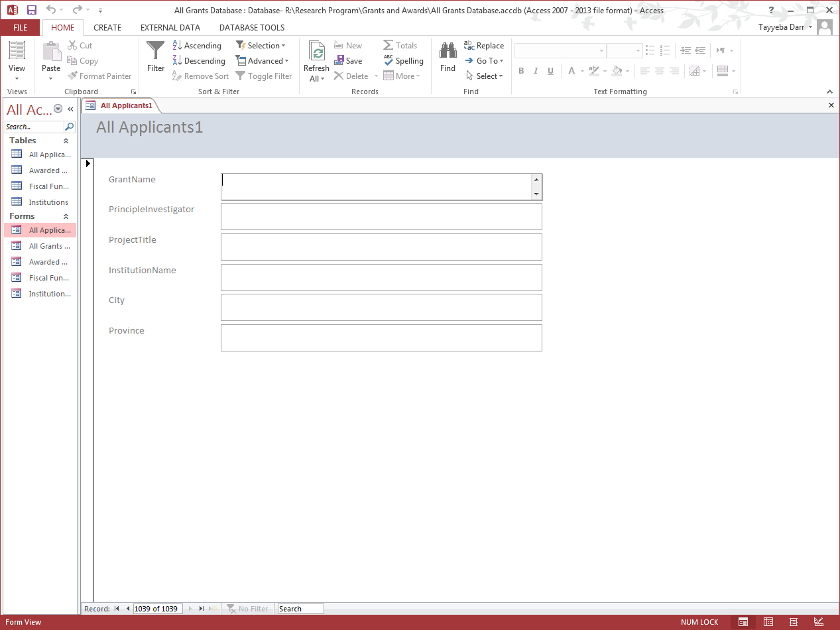Image resolution: width=840 pixels, height=630 pixels.
Task: Expand the Go To dropdown
Action: pos(490,60)
